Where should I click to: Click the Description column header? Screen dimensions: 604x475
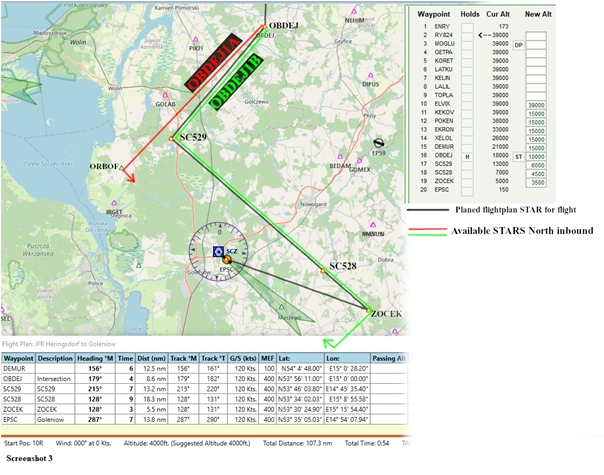point(55,358)
